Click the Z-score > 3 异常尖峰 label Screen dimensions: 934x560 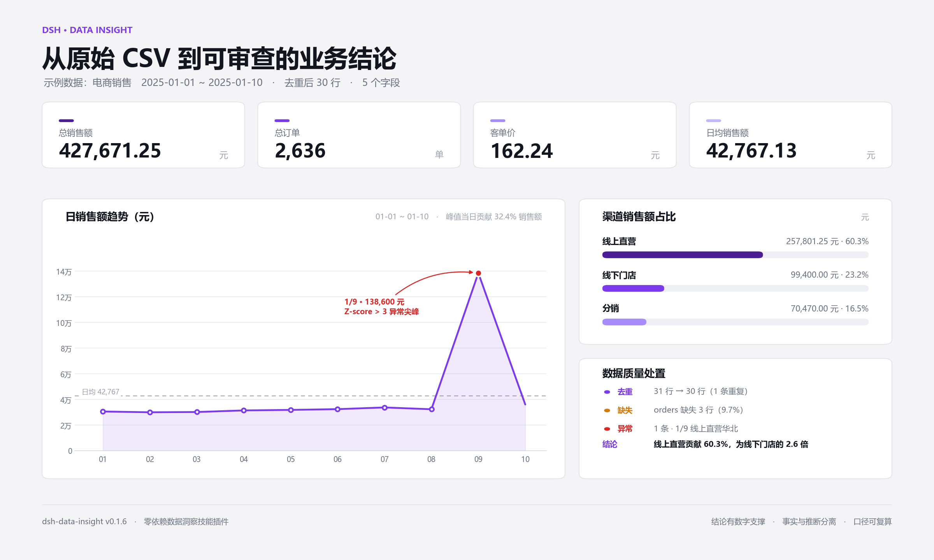click(381, 311)
